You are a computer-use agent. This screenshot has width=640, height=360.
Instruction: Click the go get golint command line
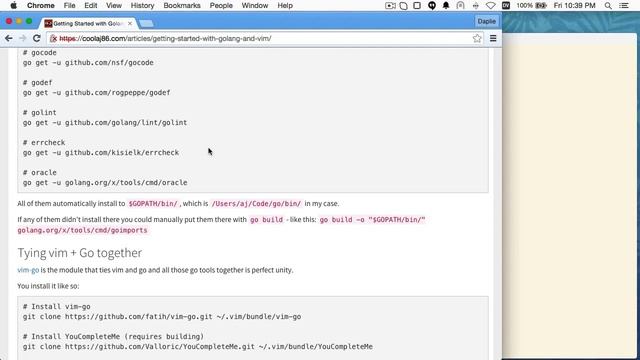coord(105,122)
